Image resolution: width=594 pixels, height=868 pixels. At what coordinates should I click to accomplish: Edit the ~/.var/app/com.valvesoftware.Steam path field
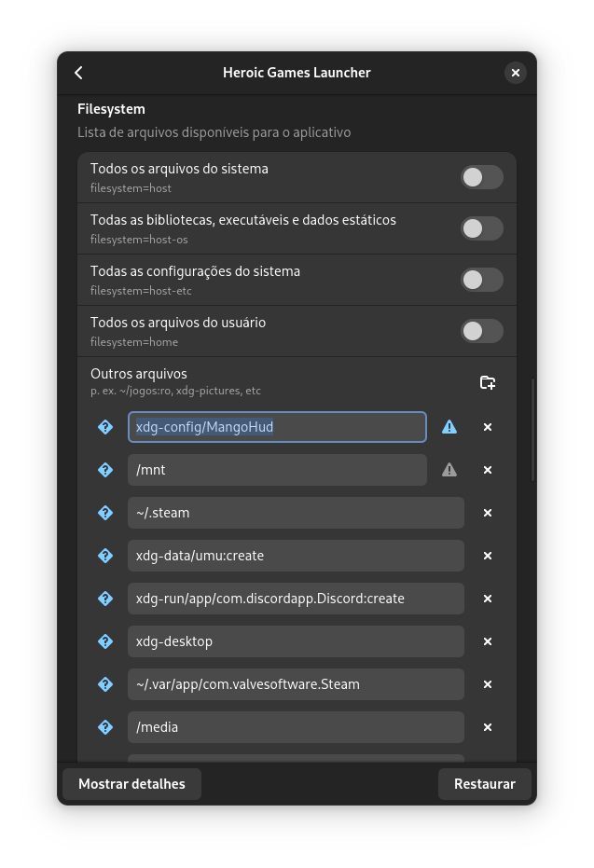click(x=296, y=684)
